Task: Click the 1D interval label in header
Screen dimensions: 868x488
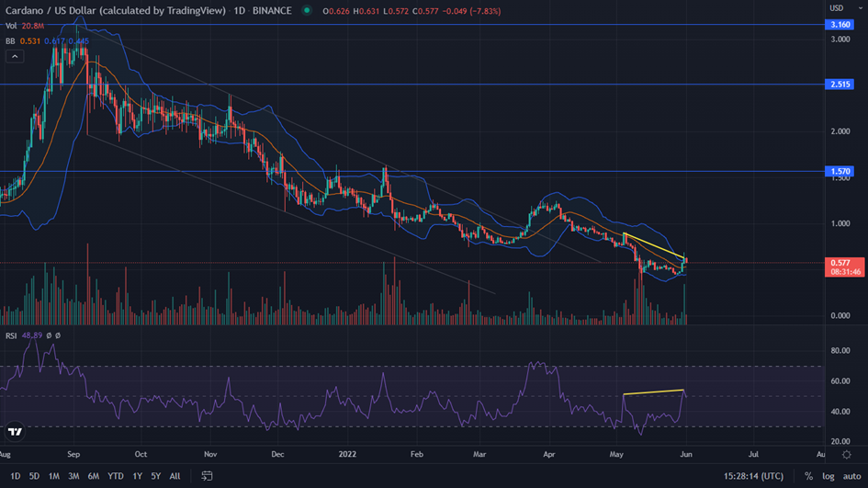Action: click(x=239, y=10)
